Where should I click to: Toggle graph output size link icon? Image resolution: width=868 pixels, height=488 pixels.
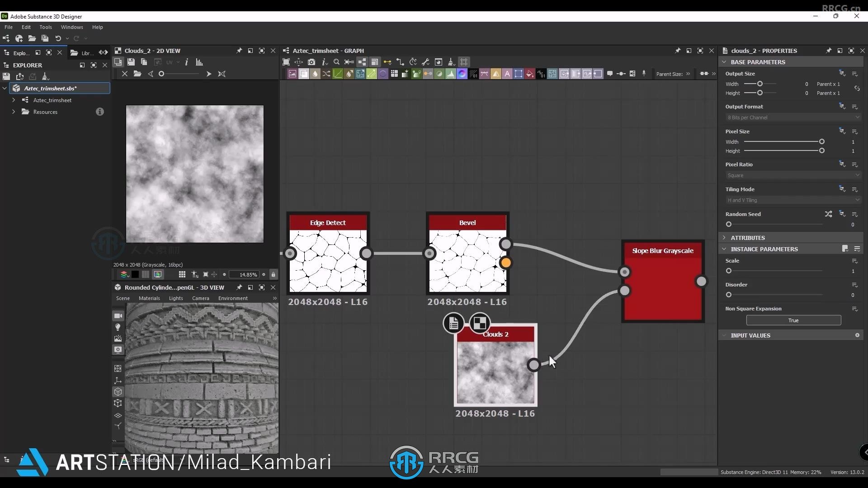[857, 88]
